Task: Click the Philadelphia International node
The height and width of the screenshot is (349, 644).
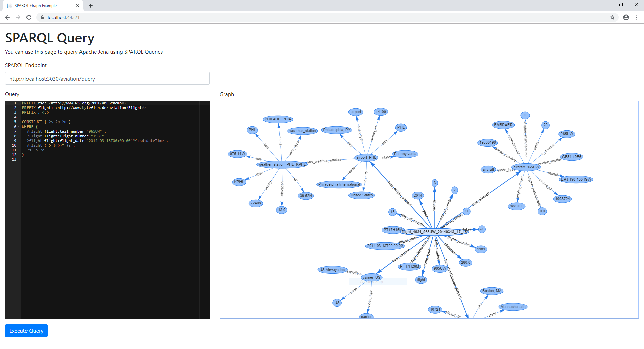Action: pyautogui.click(x=339, y=184)
